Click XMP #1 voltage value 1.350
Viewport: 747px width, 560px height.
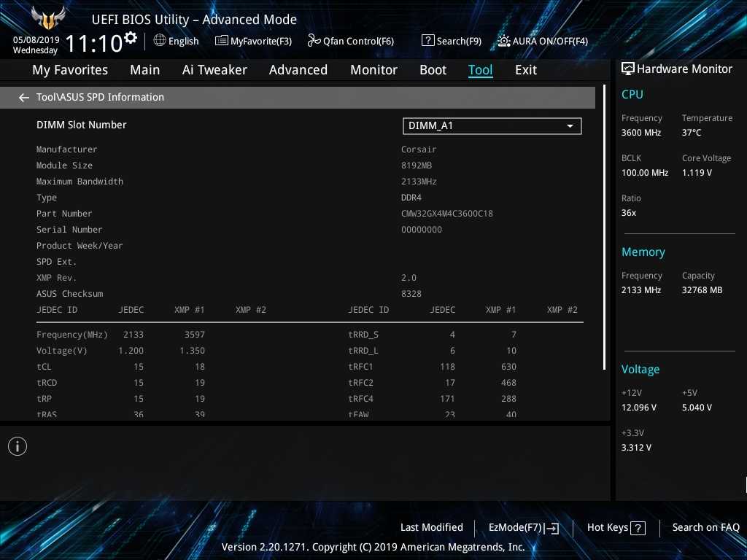(192, 351)
